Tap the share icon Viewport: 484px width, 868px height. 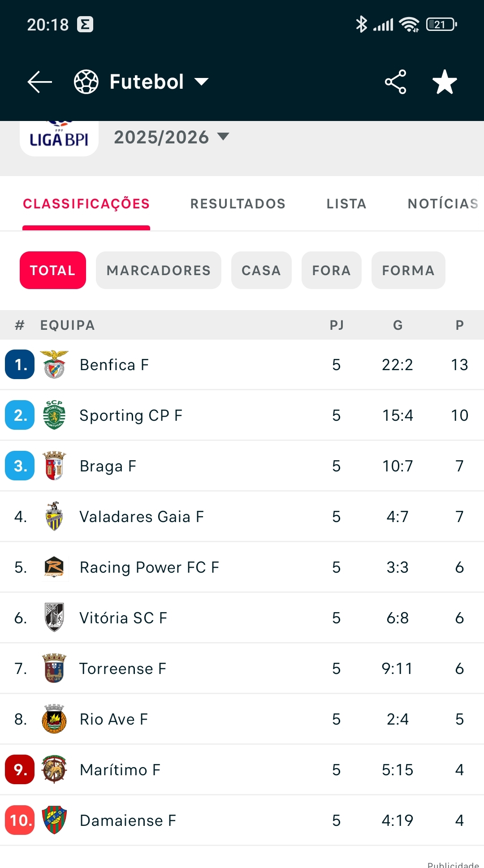pos(395,82)
